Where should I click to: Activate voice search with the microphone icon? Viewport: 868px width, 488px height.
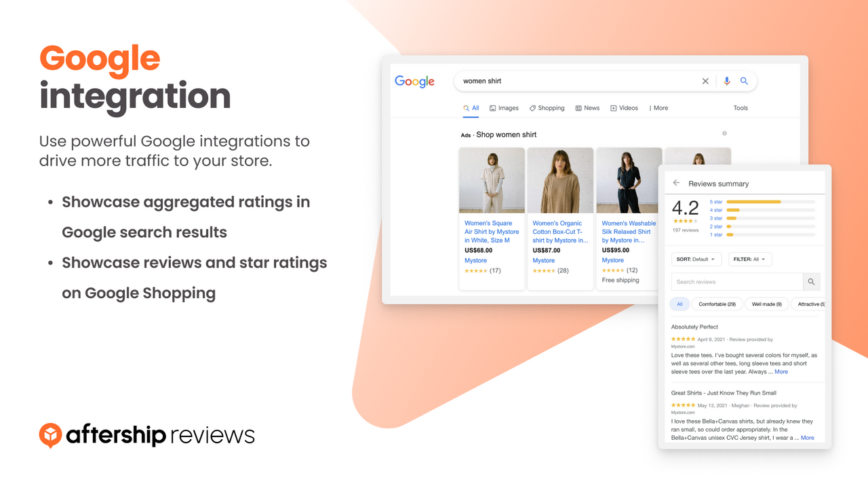click(726, 81)
